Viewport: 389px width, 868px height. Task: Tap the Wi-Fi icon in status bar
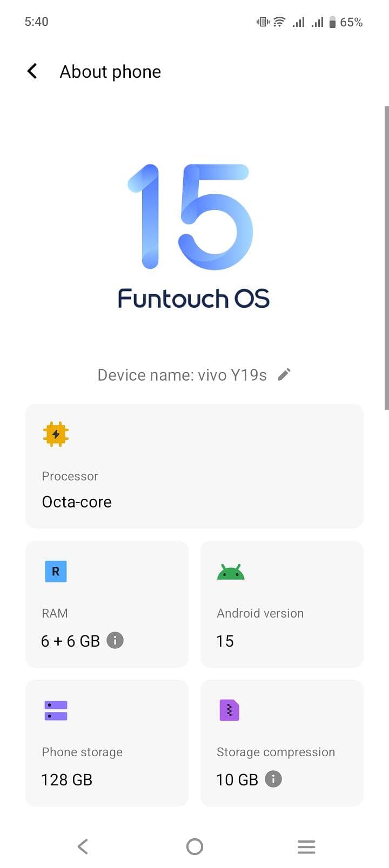[278, 22]
